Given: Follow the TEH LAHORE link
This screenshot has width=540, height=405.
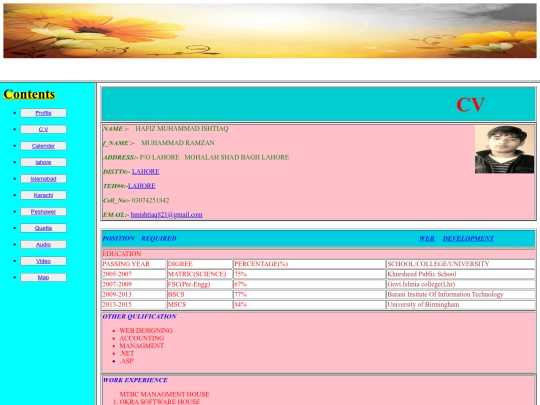Looking at the screenshot, I should point(142,186).
